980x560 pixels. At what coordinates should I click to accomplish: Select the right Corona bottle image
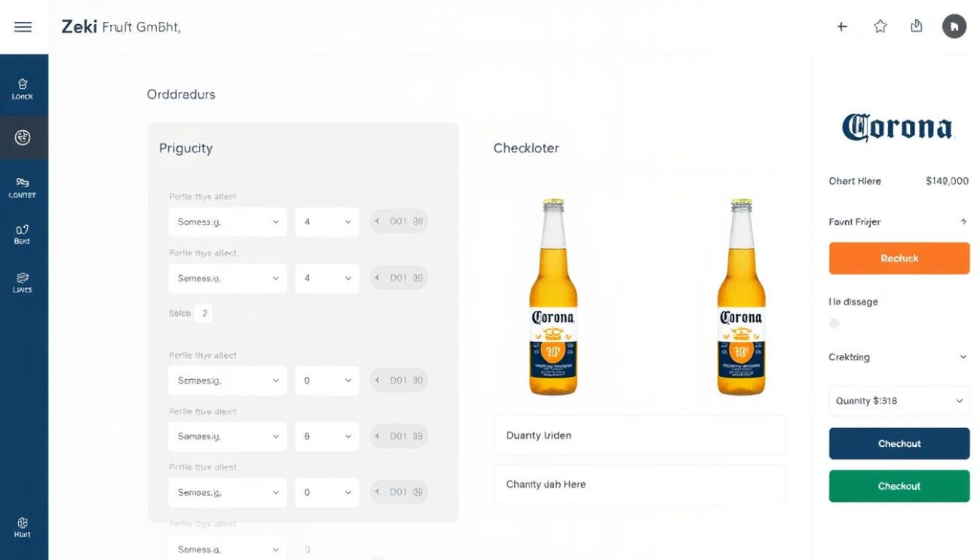pos(741,296)
